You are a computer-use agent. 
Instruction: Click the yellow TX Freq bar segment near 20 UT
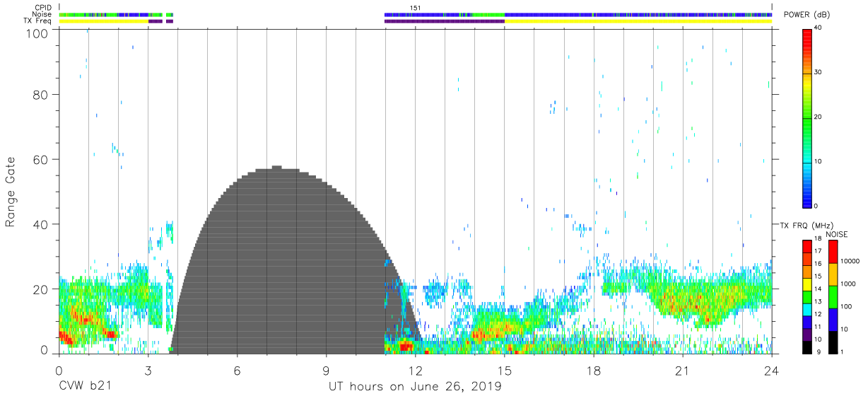(638, 21)
